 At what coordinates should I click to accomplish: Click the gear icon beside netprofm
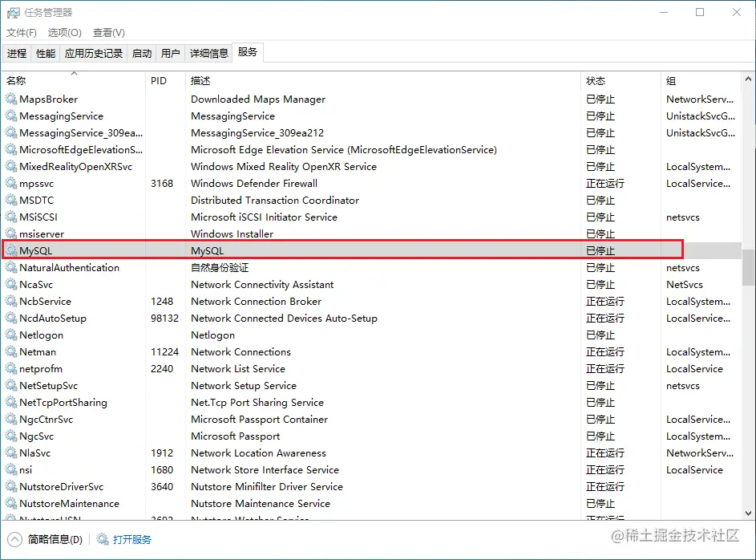coord(11,368)
